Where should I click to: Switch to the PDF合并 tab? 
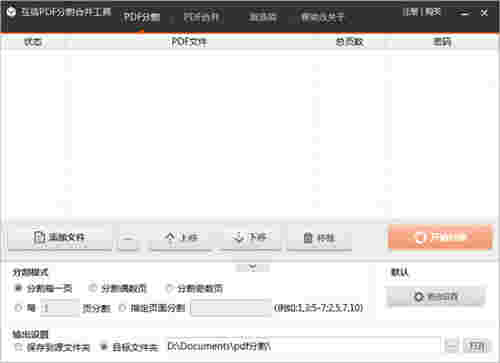[x=202, y=17]
